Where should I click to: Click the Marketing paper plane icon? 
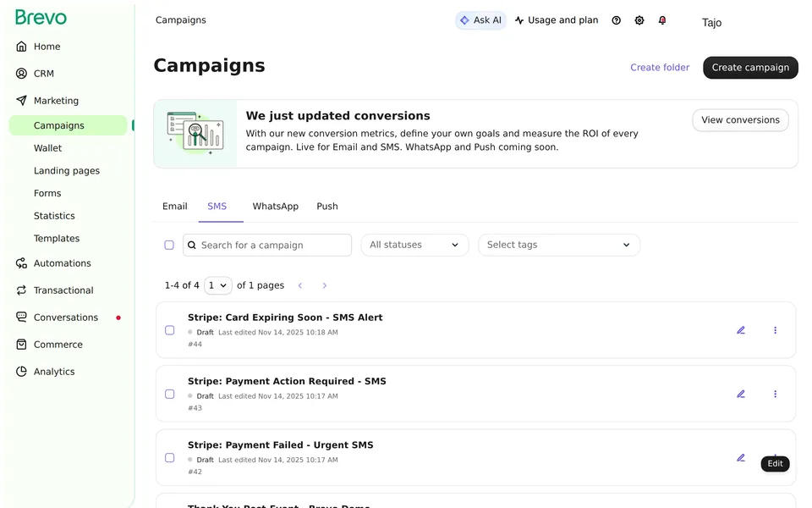21,101
